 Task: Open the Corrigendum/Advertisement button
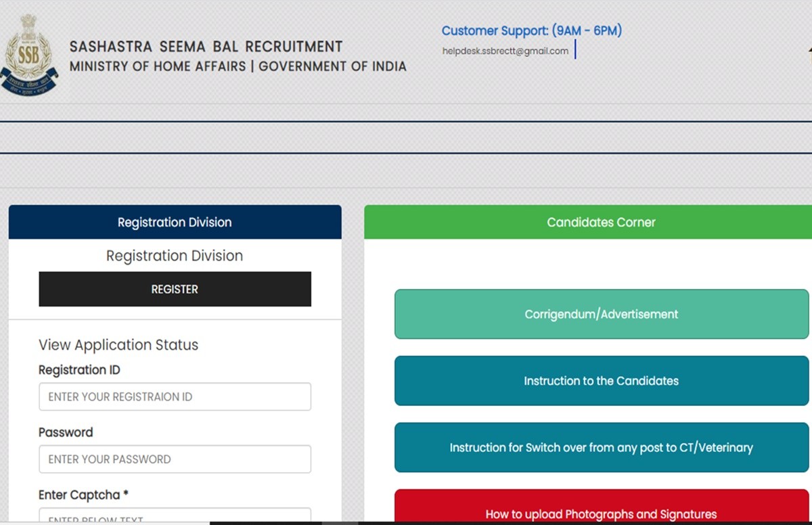601,314
